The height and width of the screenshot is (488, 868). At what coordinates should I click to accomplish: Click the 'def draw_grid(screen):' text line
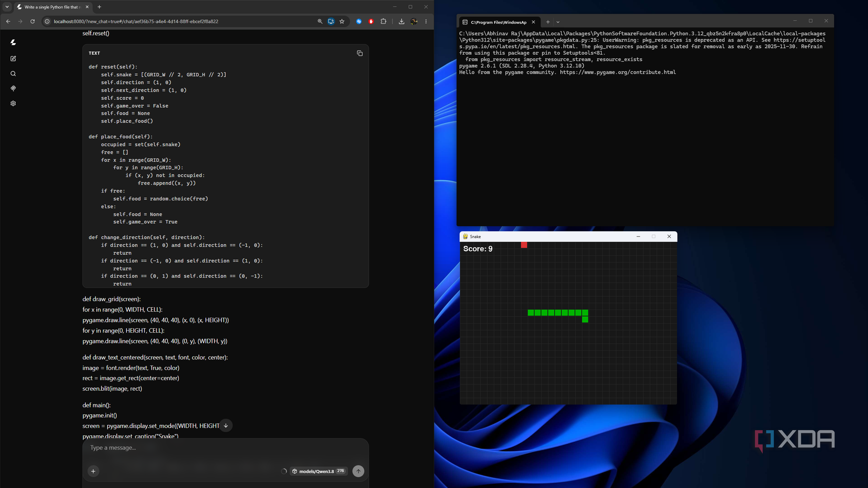click(x=112, y=299)
